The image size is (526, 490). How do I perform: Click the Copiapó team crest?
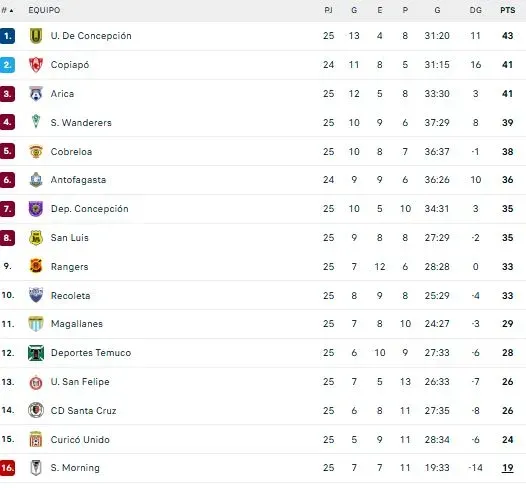pos(36,64)
